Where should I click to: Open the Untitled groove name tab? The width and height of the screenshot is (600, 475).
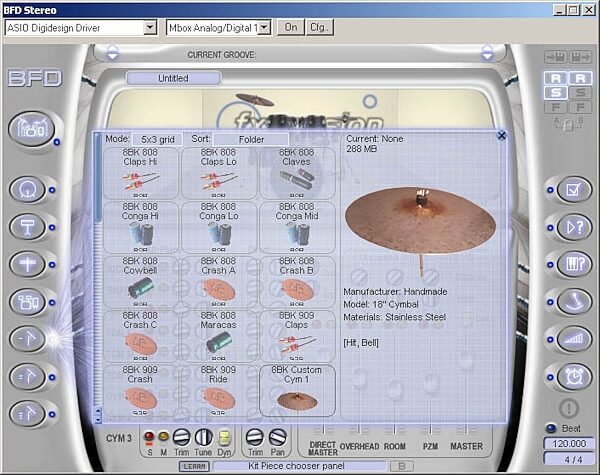pyautogui.click(x=174, y=78)
